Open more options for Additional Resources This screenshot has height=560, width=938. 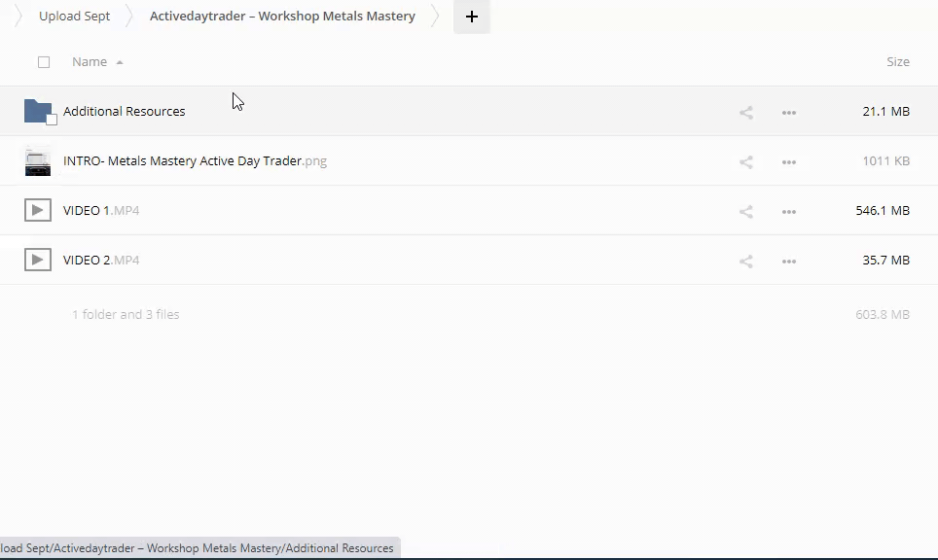tap(789, 112)
